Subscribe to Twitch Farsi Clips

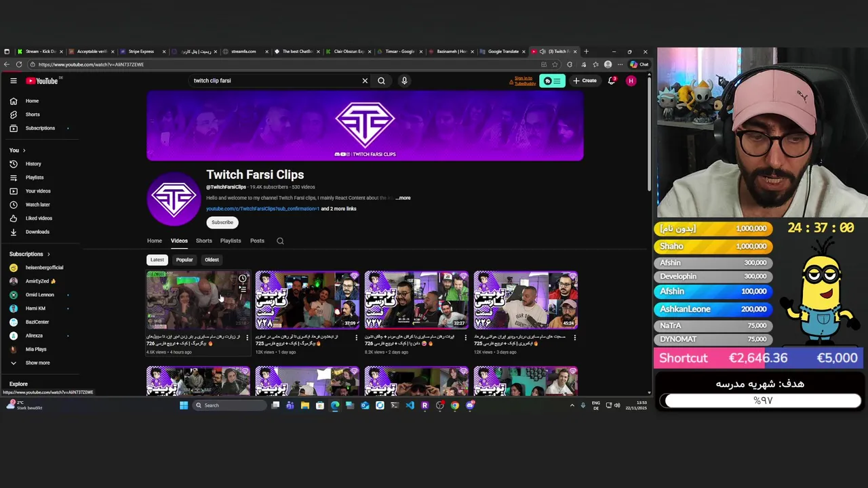(x=222, y=222)
